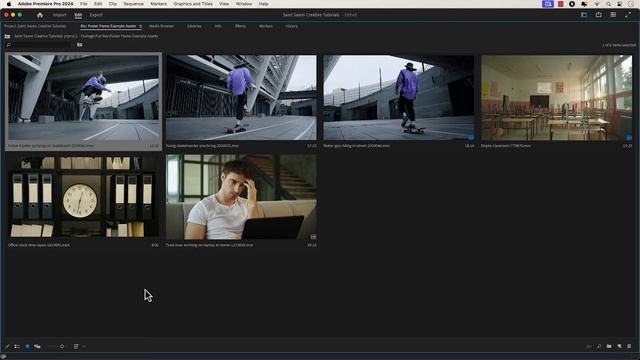Click the black circular menu bar icon
640x360 pixels.
pyautogui.click(x=572, y=4)
